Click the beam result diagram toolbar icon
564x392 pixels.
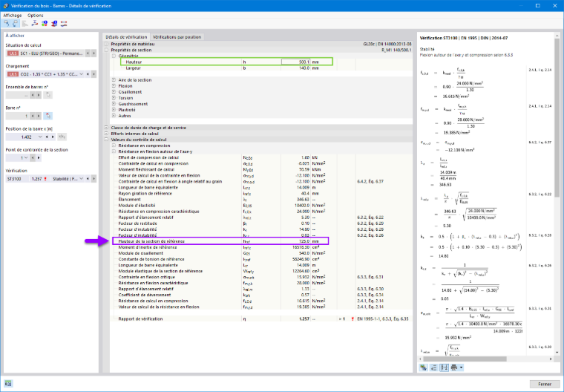35,24
